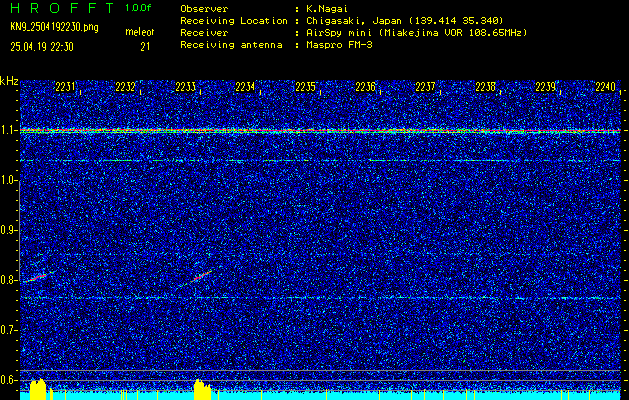Screen dimensions: 629x400
Task: Click the HROFFT title text
Action: point(63,8)
